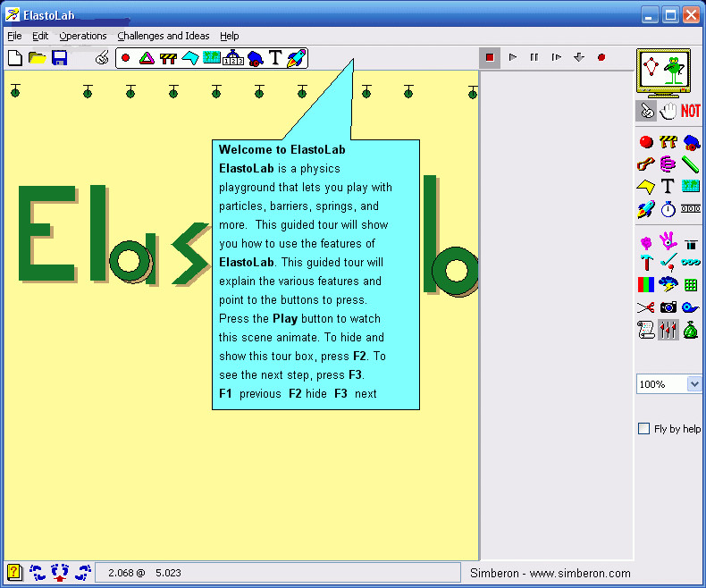Image resolution: width=706 pixels, height=588 pixels.
Task: Select the rocket tool in top toolbar
Action: point(297,58)
